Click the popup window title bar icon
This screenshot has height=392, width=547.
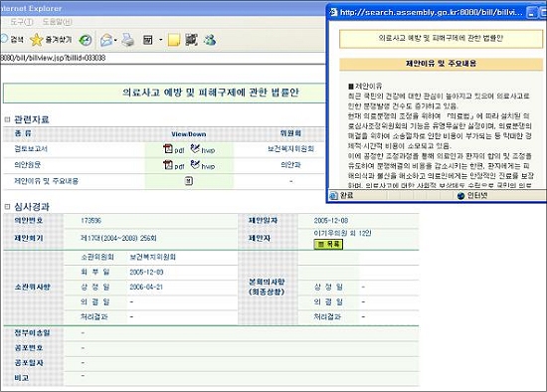pos(334,12)
